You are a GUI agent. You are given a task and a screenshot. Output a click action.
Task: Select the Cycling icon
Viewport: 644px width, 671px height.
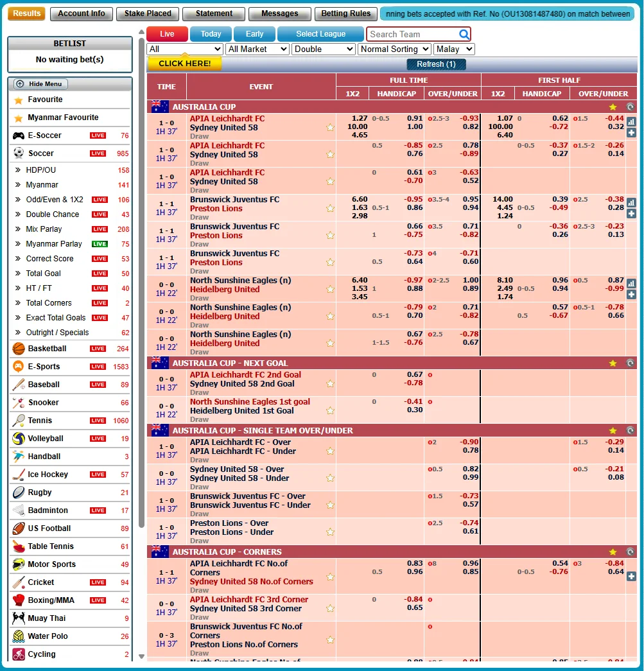19,654
